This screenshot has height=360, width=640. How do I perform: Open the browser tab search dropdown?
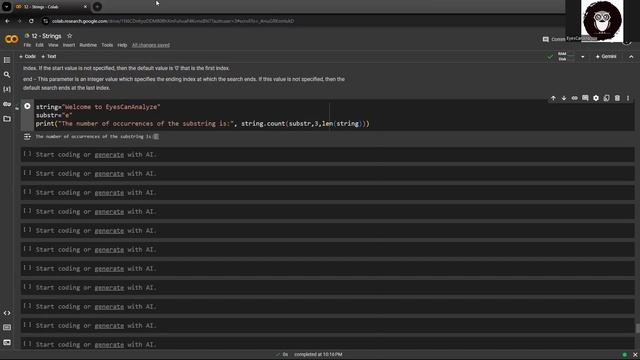(x=7, y=7)
